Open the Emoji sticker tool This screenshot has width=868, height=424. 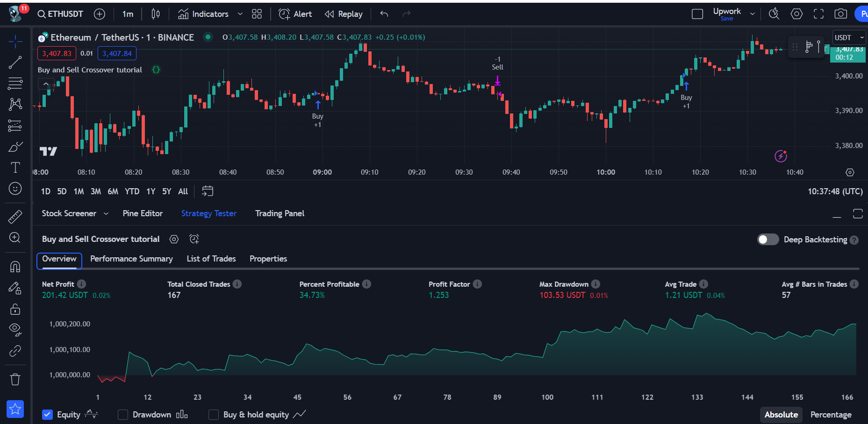pos(15,189)
